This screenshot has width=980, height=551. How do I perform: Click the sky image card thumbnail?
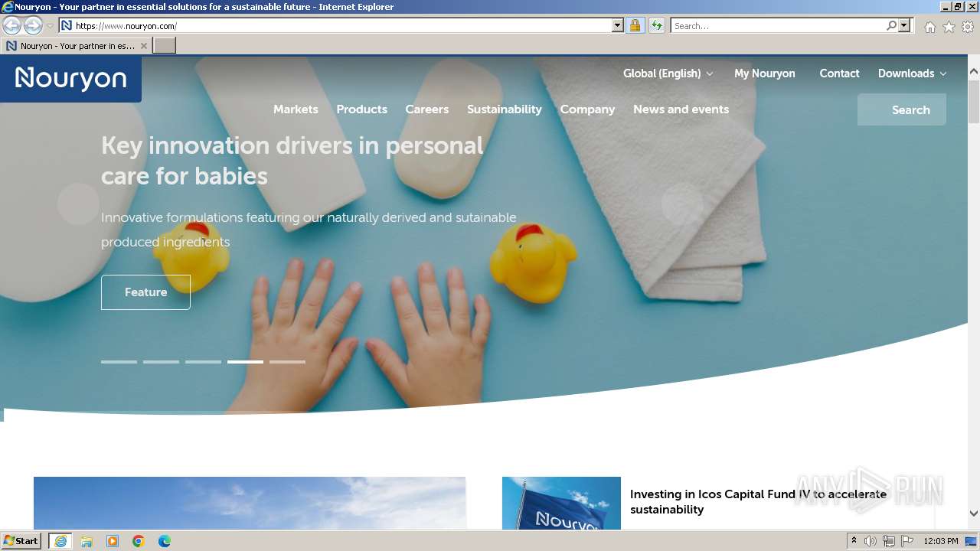[x=250, y=504]
